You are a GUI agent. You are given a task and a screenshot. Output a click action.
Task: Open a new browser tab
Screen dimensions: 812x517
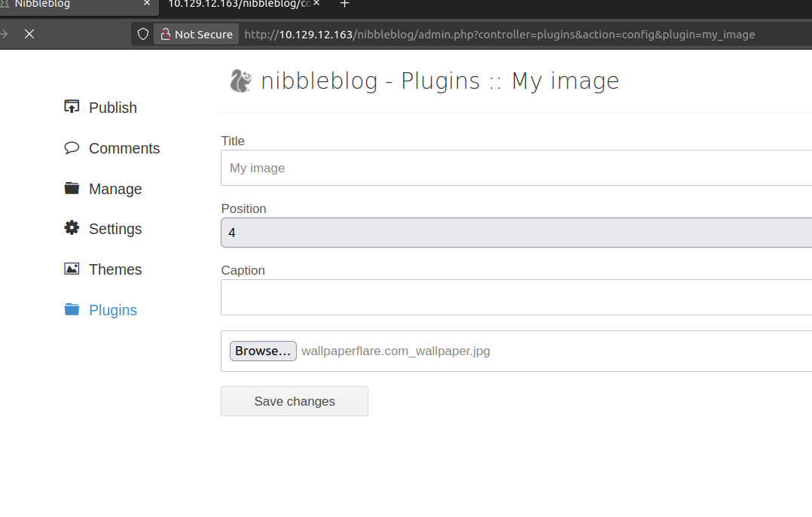344,5
